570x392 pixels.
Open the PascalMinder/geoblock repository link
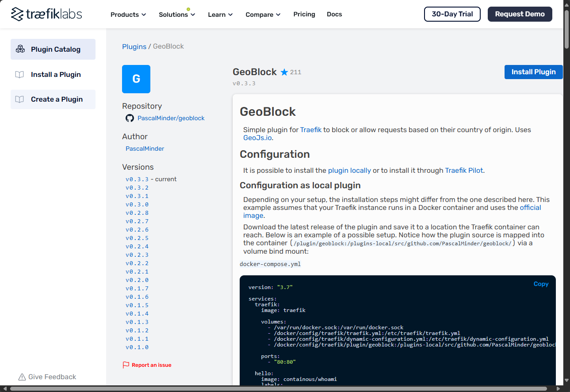tap(171, 118)
